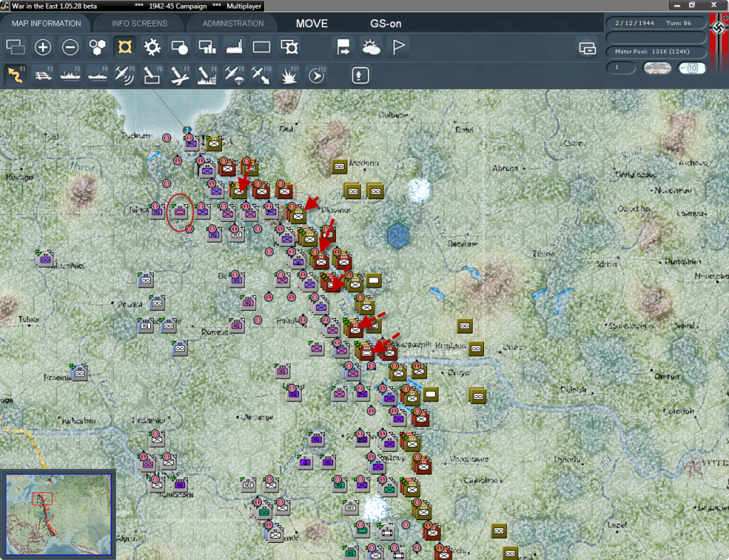729x560 pixels.
Task: Select the F2 rail mode button
Action: [x=43, y=75]
